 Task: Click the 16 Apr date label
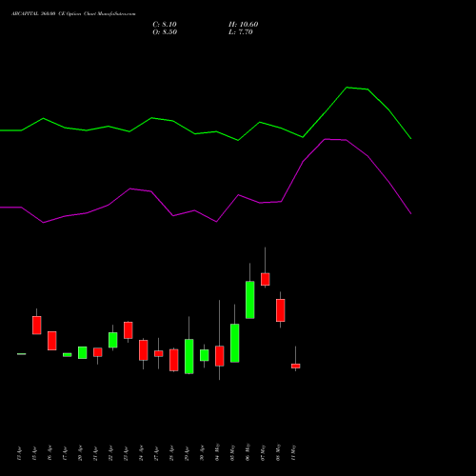tap(50, 453)
